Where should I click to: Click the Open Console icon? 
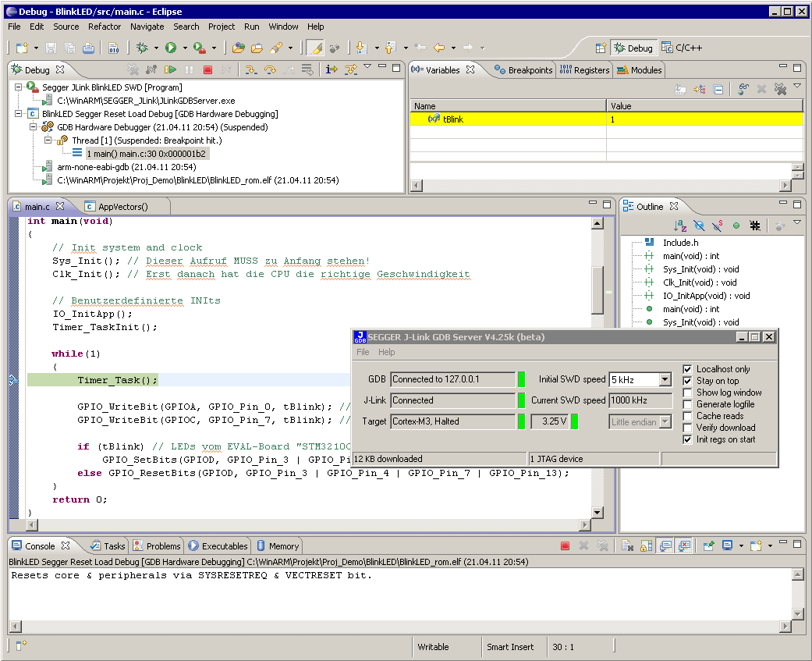coord(756,546)
